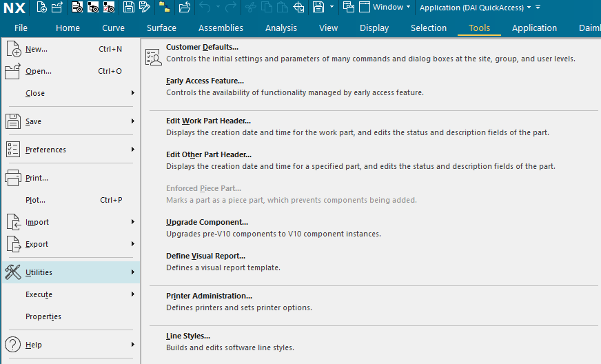Click the Open folder icon in File menu

pos(13,71)
